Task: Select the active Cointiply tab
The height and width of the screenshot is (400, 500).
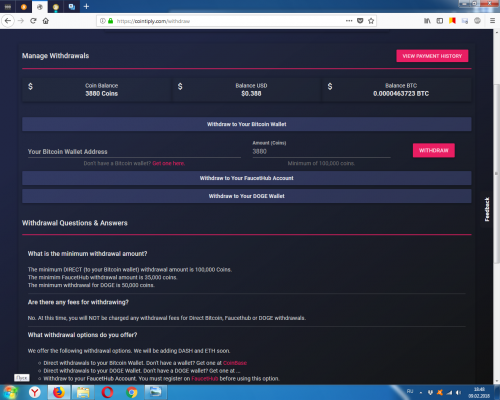Action: click(40, 7)
